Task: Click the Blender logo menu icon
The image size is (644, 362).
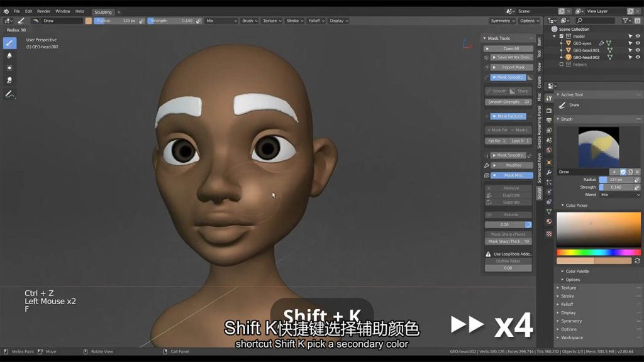Action: coord(6,11)
